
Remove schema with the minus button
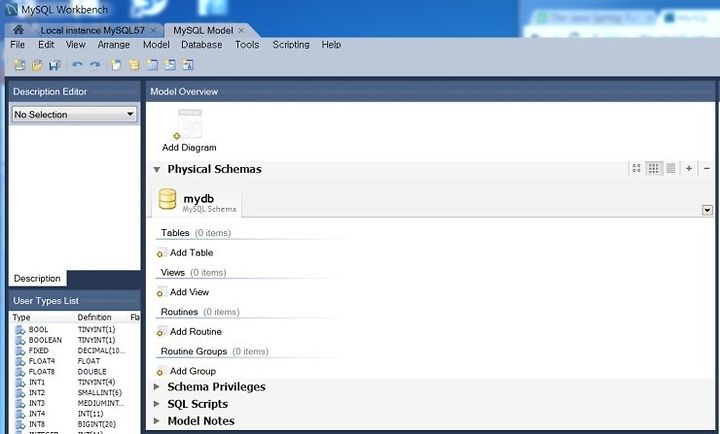point(707,169)
